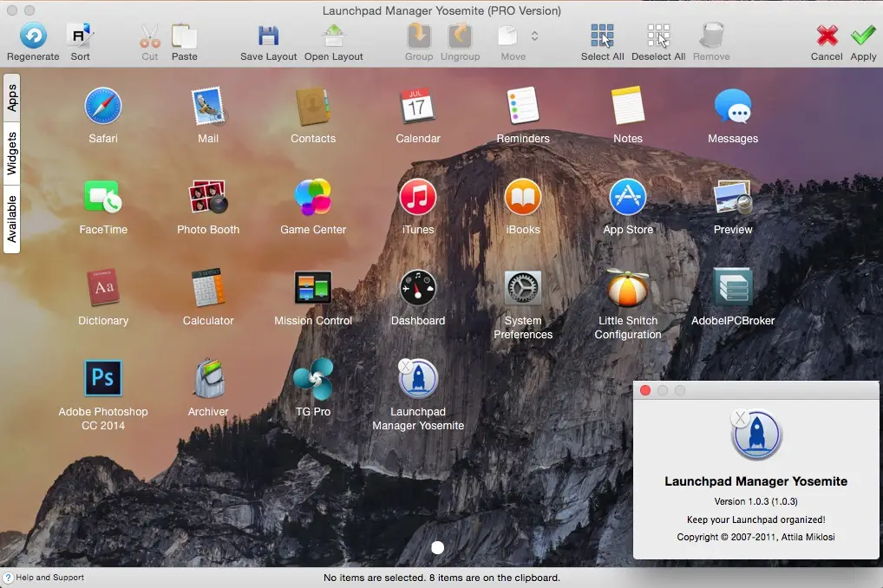Select the App Store icon

click(x=628, y=197)
